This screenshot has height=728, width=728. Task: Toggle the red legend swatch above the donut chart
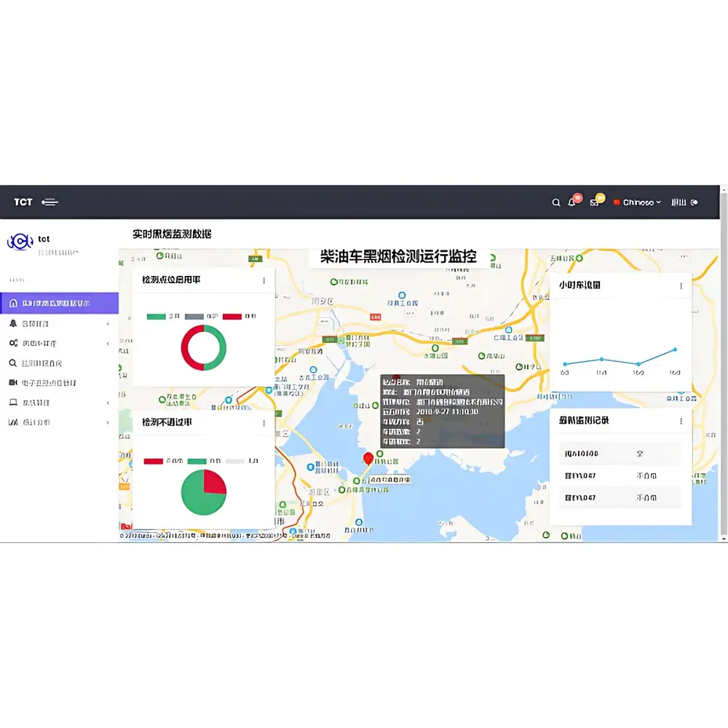[232, 317]
